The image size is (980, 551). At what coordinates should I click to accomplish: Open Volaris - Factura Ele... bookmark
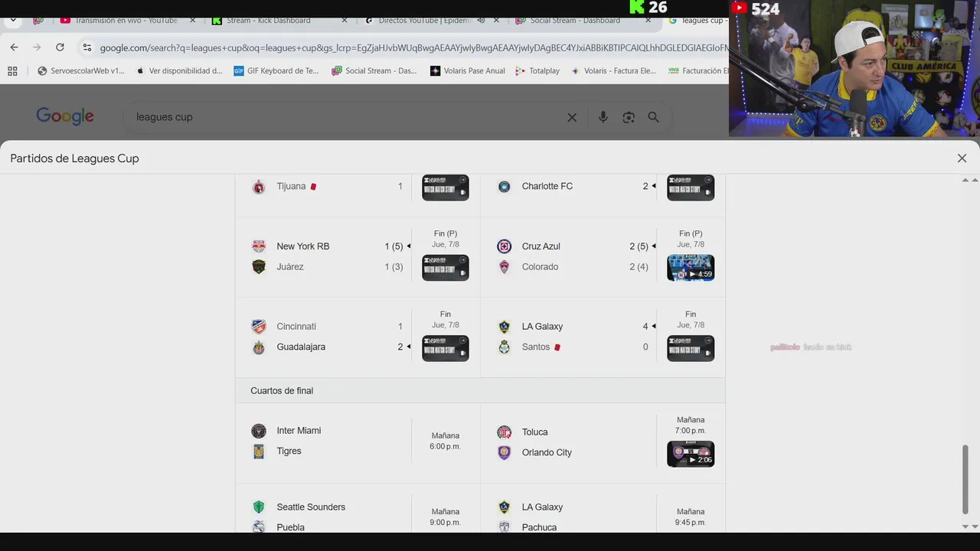[612, 70]
